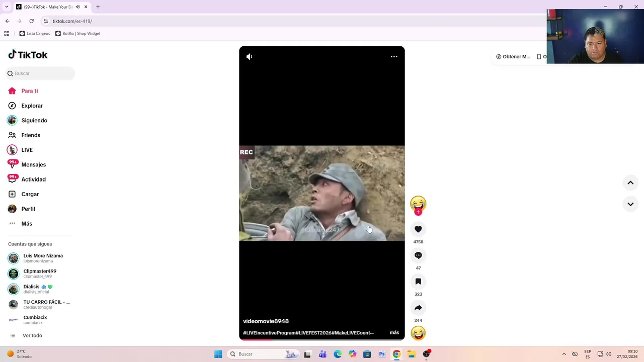Open the tab search dropdown arrow
The width and height of the screenshot is (644, 362).
click(7, 7)
